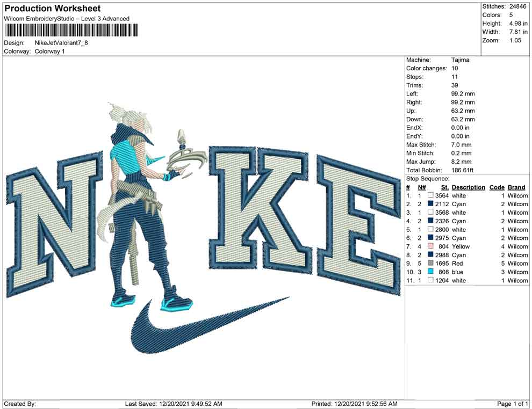Pick the white swatch beside 3568
The width and height of the screenshot is (532, 409).
pyautogui.click(x=430, y=212)
